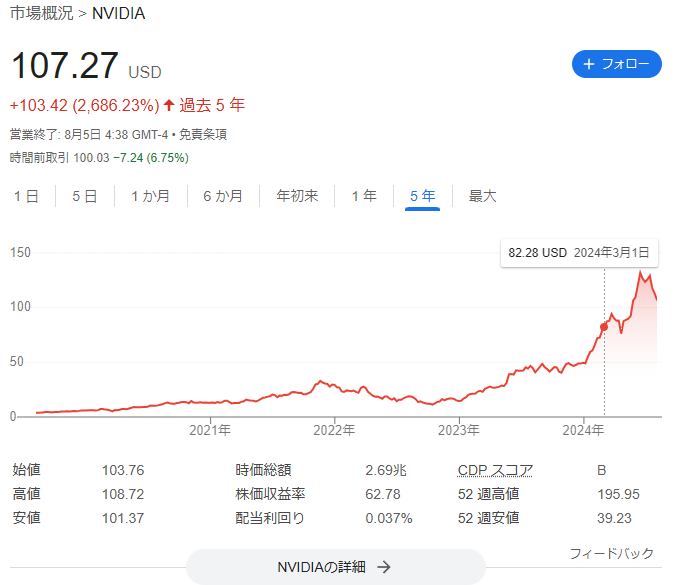
Task: Switch to the 6 か月 tab
Action: 223,196
